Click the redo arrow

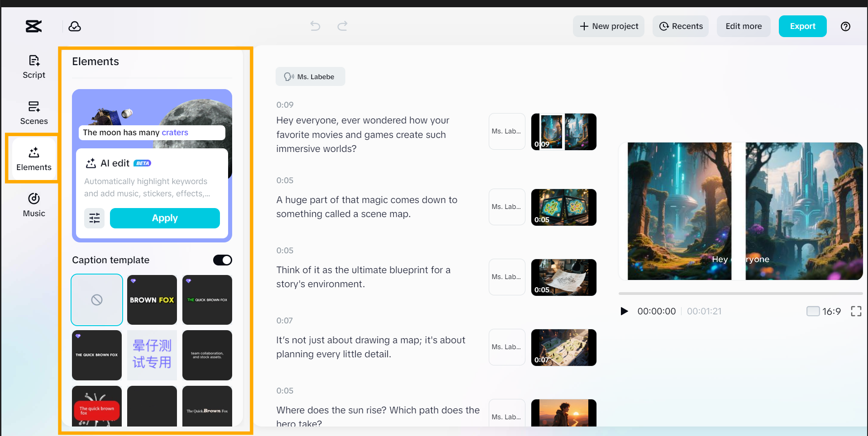point(343,26)
